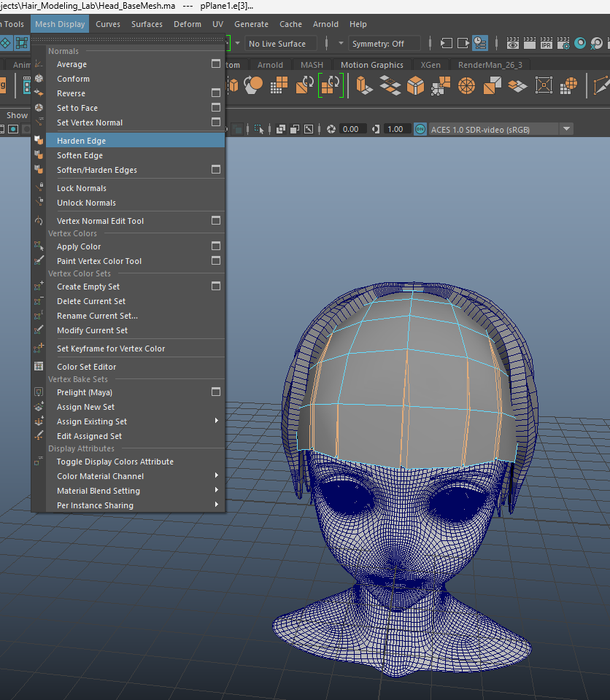
Task: Open the Average option box
Action: (216, 64)
